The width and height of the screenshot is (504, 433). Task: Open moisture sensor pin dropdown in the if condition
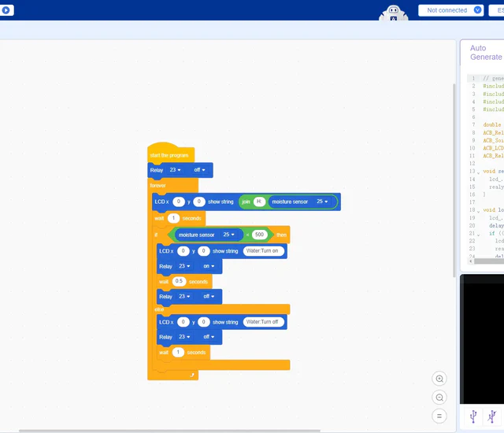coord(229,235)
